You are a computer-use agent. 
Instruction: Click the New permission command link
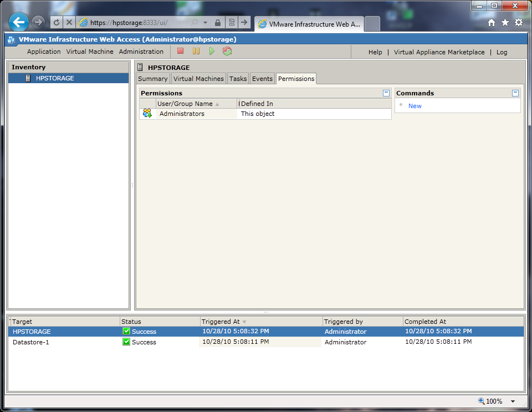(x=415, y=106)
